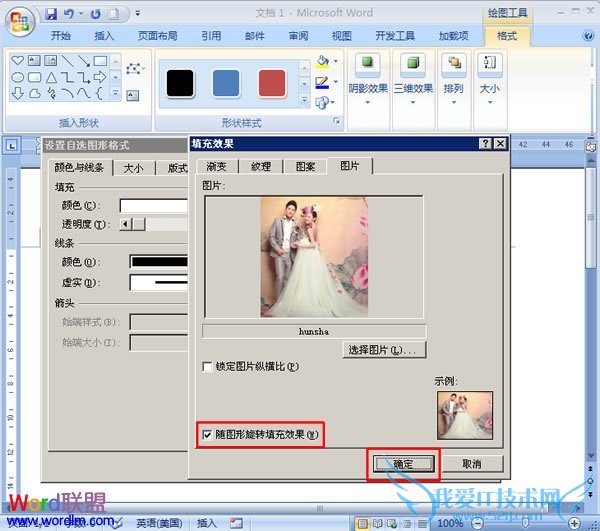Screen dimensions: 600x531
Task: Enable lock picture aspect ratio checkbox
Action: [x=207, y=367]
